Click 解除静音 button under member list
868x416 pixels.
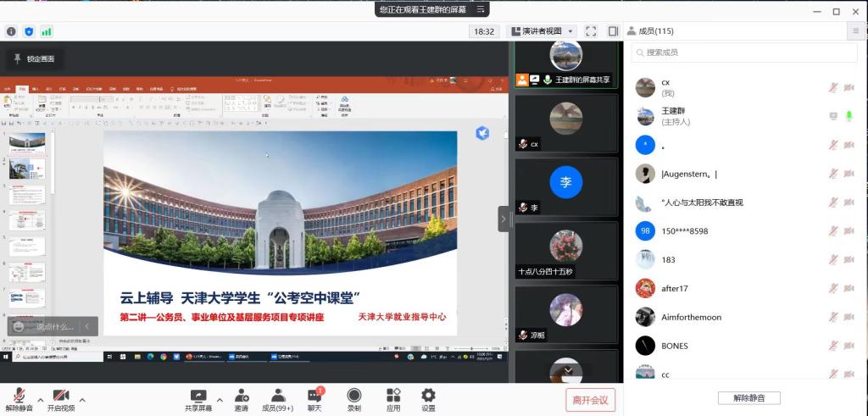748,398
